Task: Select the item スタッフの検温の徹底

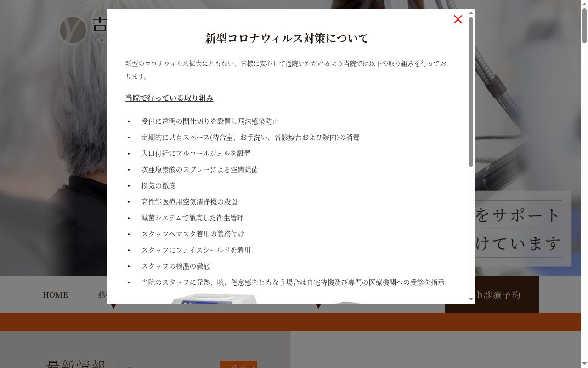Action: (x=176, y=266)
